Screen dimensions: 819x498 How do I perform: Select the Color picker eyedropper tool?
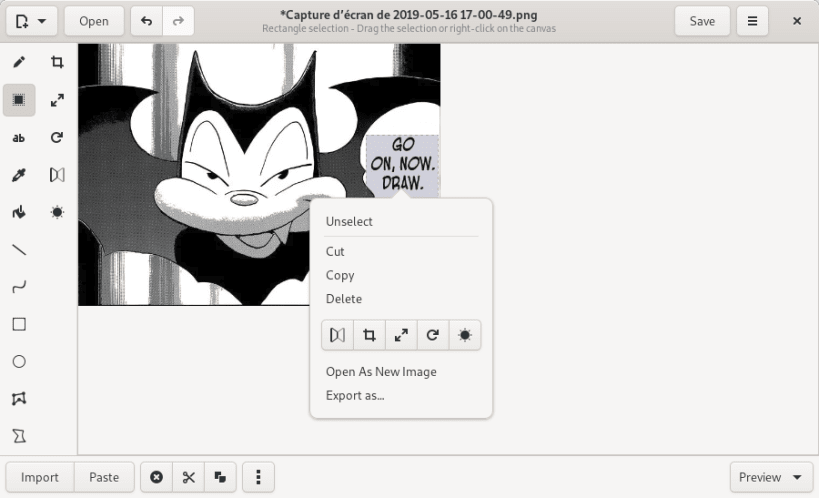pos(19,175)
